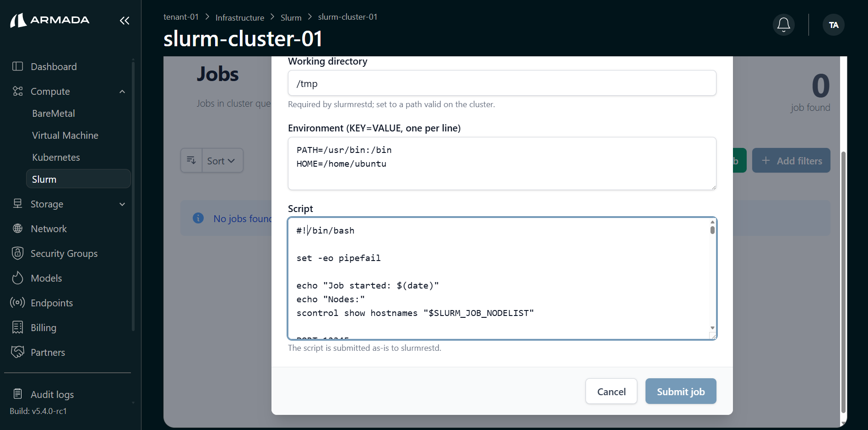This screenshot has height=430, width=868.
Task: Click the 'Required by slurmrestd' helper text
Action: coord(391,104)
